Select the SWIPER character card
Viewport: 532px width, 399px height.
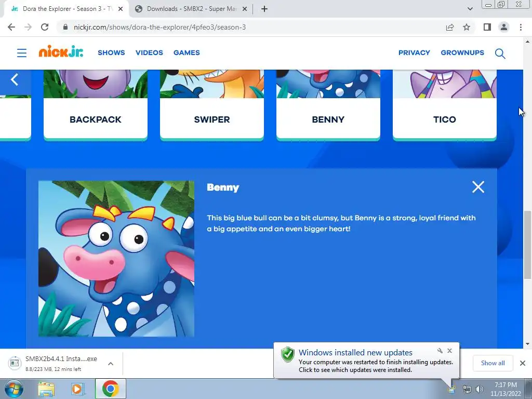pos(212,104)
